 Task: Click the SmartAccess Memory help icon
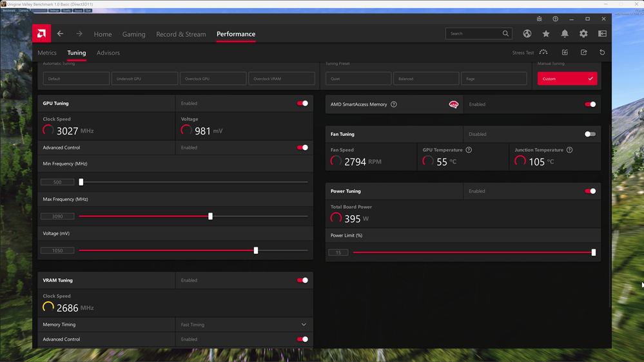[394, 104]
